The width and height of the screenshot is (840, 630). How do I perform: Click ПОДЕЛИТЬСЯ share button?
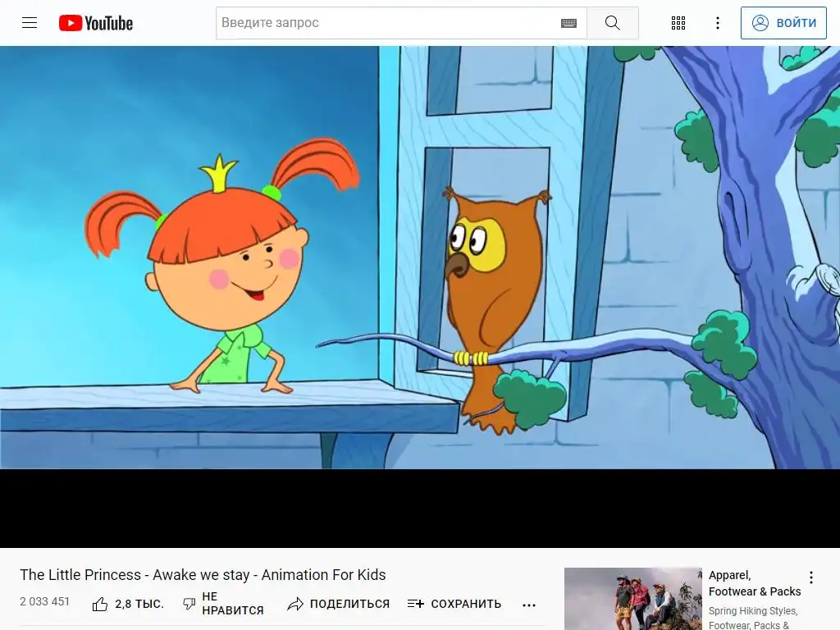coord(339,605)
